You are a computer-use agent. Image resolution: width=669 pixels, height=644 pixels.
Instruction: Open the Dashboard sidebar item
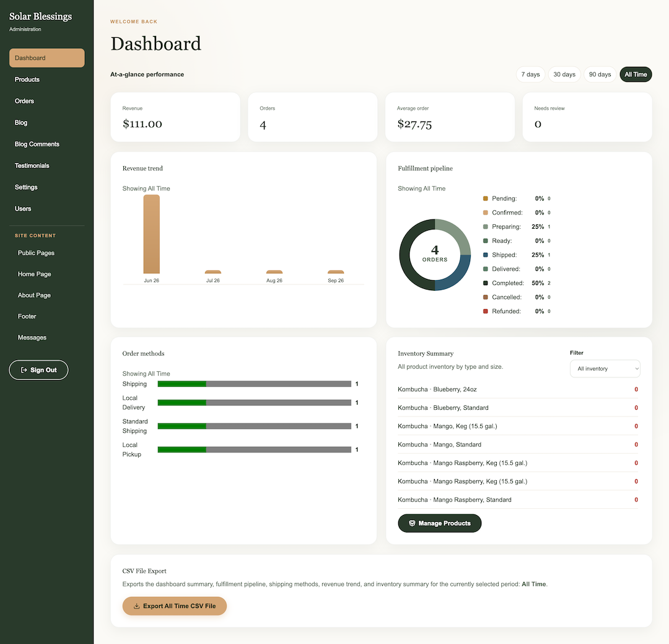[47, 58]
